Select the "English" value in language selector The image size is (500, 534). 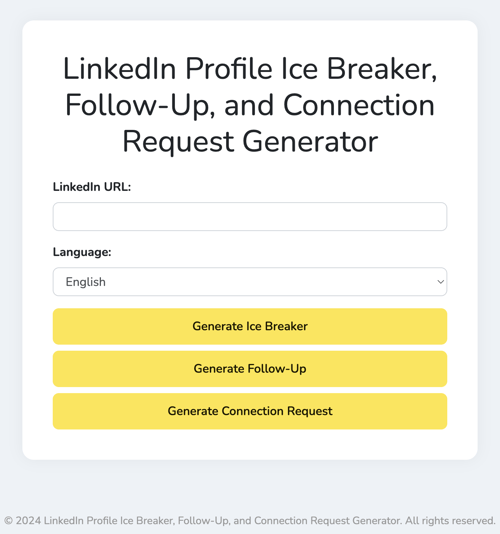pyautogui.click(x=85, y=282)
